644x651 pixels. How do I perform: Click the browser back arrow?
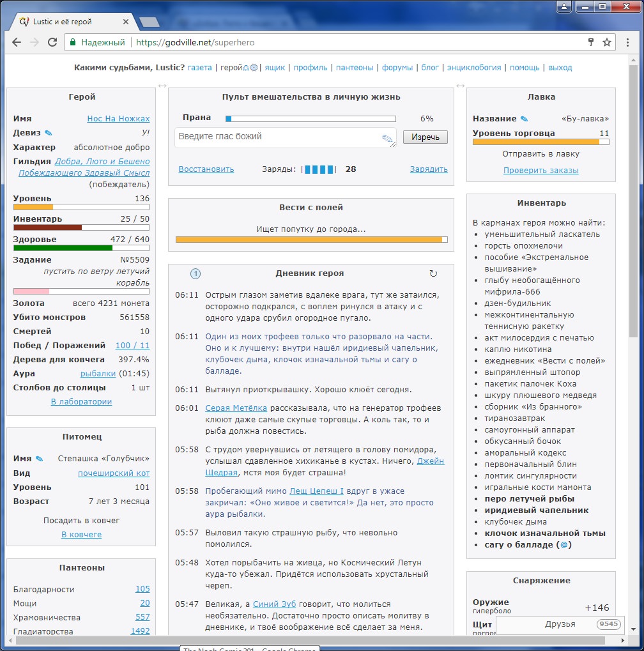[x=17, y=43]
